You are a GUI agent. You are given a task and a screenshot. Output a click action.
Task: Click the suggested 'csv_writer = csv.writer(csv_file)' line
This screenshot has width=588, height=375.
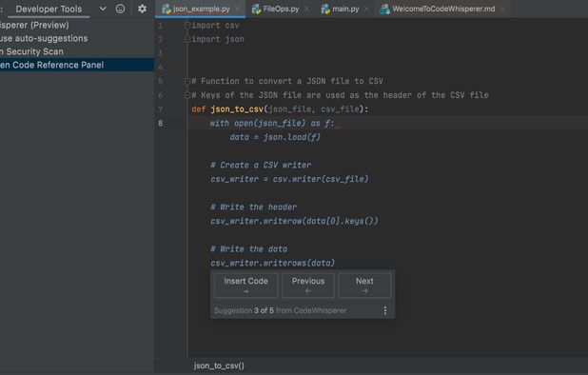(x=289, y=179)
